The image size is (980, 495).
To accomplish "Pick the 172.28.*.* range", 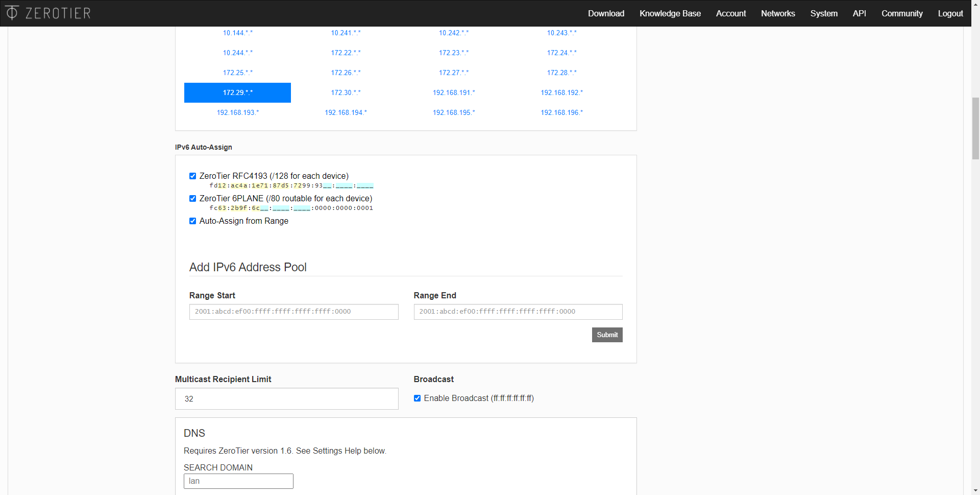I will [561, 73].
